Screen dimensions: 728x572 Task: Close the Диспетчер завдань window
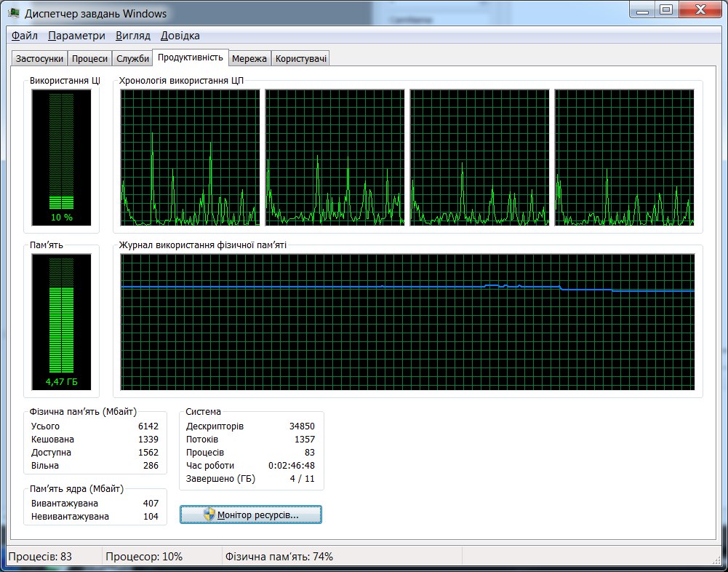[701, 9]
